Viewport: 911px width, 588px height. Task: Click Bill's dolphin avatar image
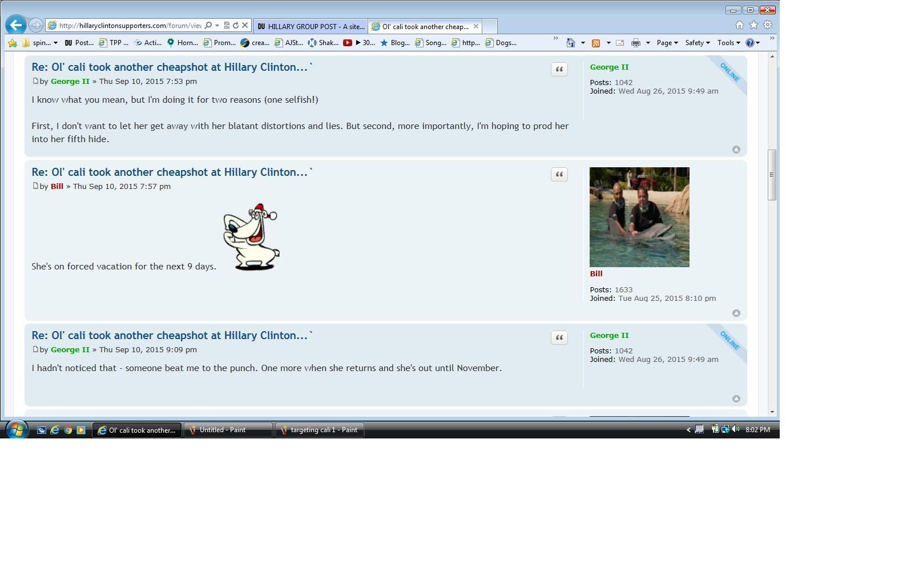[x=639, y=217]
